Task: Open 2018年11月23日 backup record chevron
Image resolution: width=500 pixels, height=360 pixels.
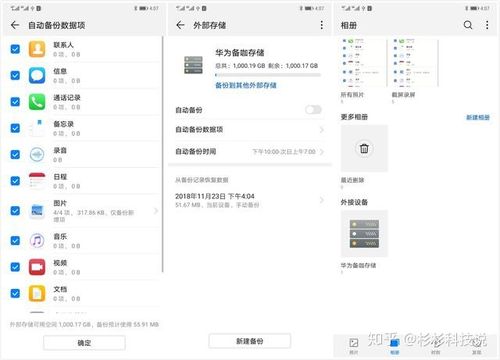Action: coord(322,200)
